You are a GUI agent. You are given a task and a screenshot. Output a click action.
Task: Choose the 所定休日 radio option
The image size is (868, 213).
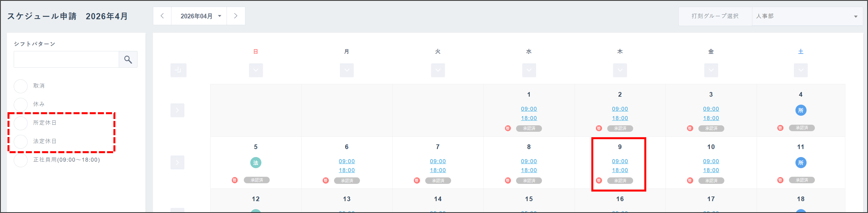pyautogui.click(x=20, y=123)
